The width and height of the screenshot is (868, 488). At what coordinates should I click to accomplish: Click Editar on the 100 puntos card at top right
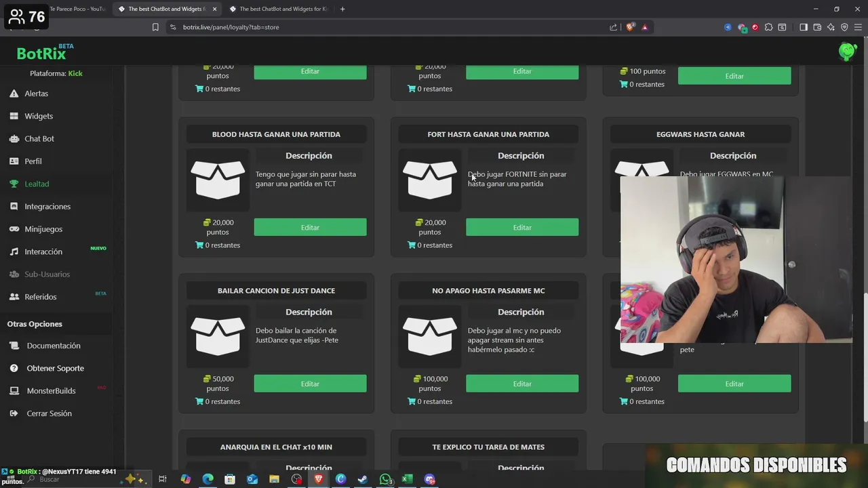tap(734, 76)
